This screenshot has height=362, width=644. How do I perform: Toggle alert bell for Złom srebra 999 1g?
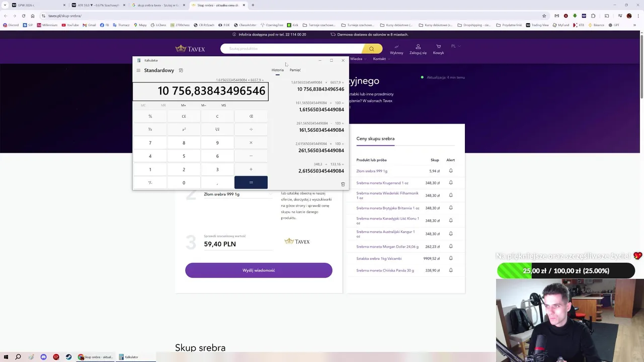pyautogui.click(x=451, y=170)
